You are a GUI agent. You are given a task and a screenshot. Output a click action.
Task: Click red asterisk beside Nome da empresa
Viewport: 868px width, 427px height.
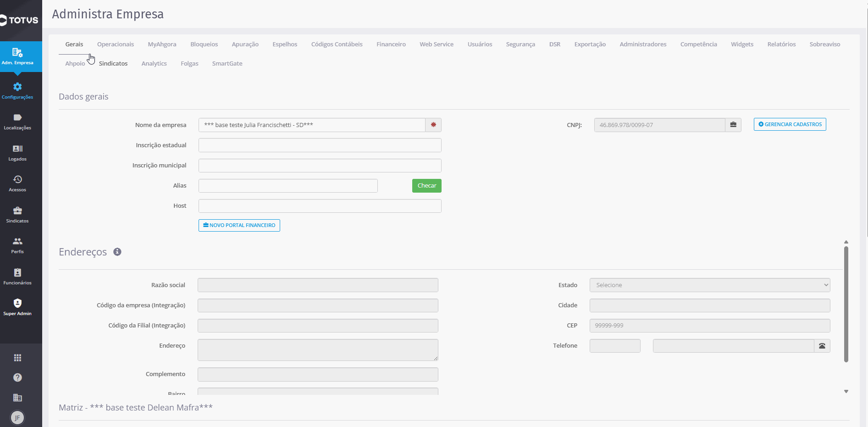(x=433, y=125)
